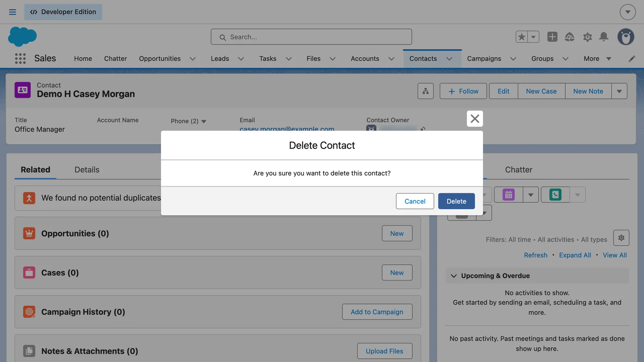The height and width of the screenshot is (362, 644).
Task: Confirm with the Delete button
Action: (456, 201)
